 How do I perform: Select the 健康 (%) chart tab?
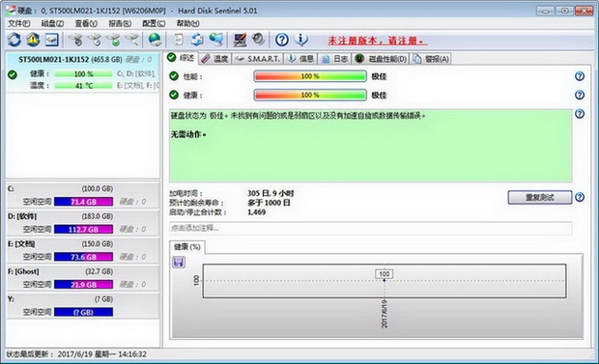[x=187, y=247]
